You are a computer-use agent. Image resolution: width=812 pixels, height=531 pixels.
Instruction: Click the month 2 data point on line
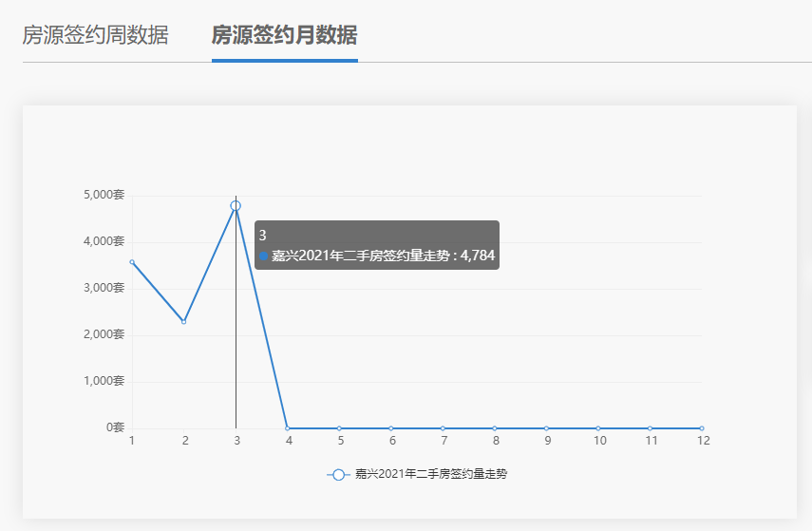(x=184, y=322)
